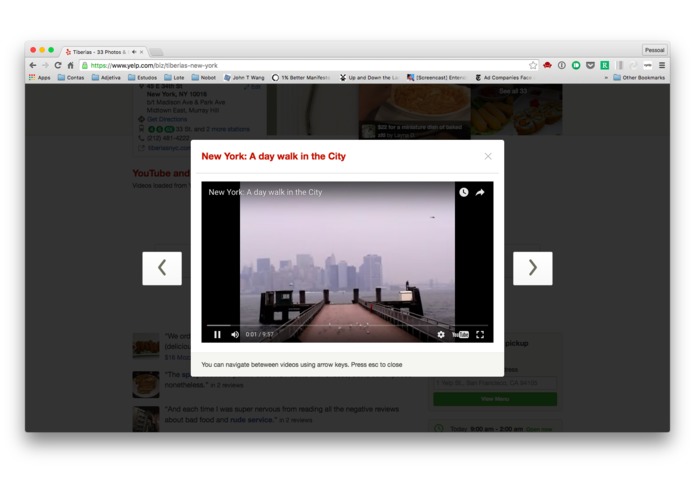The width and height of the screenshot is (695, 494).
Task: Open the [Screencast] bookmark
Action: [x=437, y=78]
